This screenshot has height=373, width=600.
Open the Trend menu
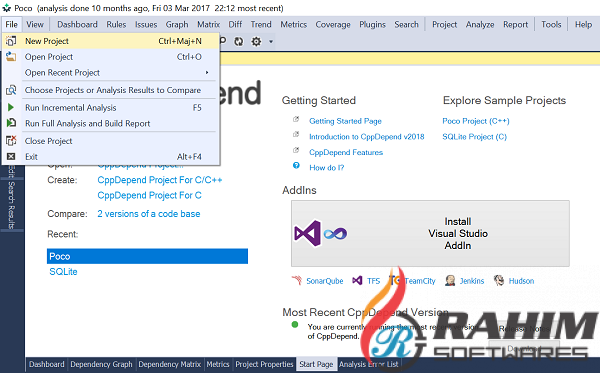pyautogui.click(x=261, y=24)
